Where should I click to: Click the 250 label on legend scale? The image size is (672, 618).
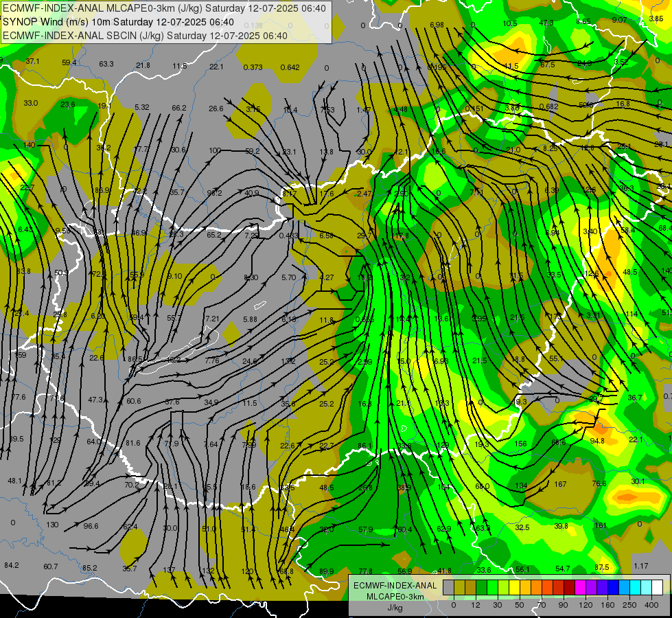pyautogui.click(x=629, y=605)
